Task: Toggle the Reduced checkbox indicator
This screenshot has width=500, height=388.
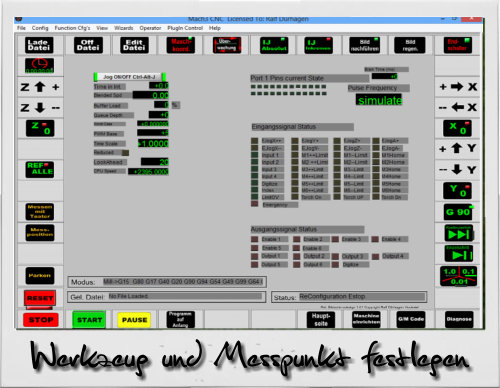Action: point(125,153)
